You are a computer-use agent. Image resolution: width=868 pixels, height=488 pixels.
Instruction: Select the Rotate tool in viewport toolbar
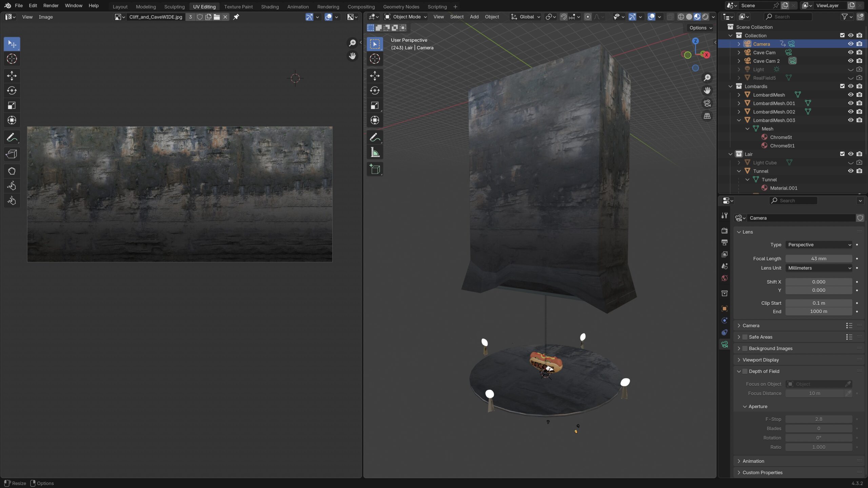click(x=375, y=90)
